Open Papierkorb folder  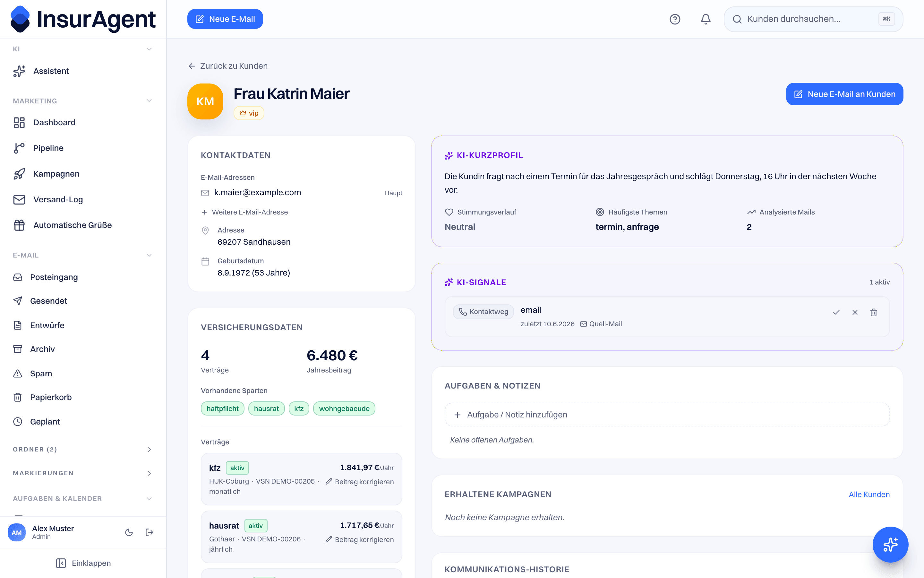click(83, 397)
